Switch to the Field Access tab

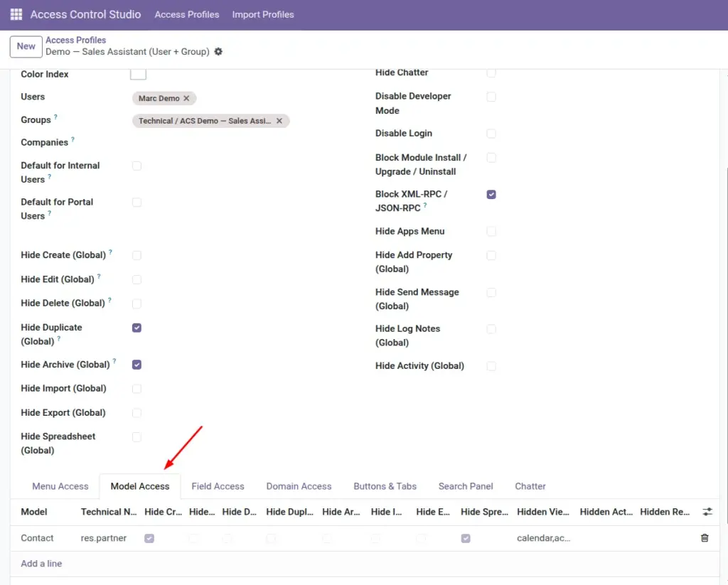coord(218,486)
